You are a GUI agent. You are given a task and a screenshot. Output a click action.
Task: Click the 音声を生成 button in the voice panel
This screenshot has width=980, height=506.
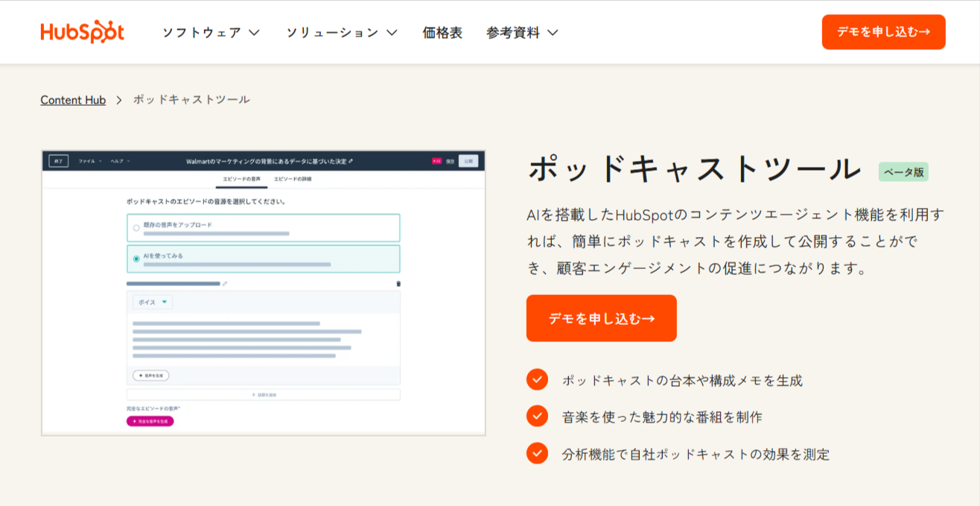pyautogui.click(x=150, y=375)
